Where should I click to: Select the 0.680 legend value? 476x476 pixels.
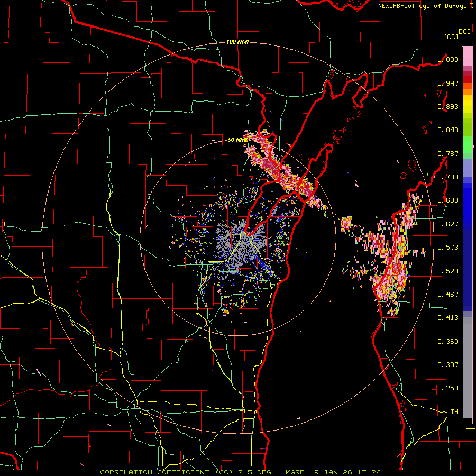pyautogui.click(x=448, y=200)
